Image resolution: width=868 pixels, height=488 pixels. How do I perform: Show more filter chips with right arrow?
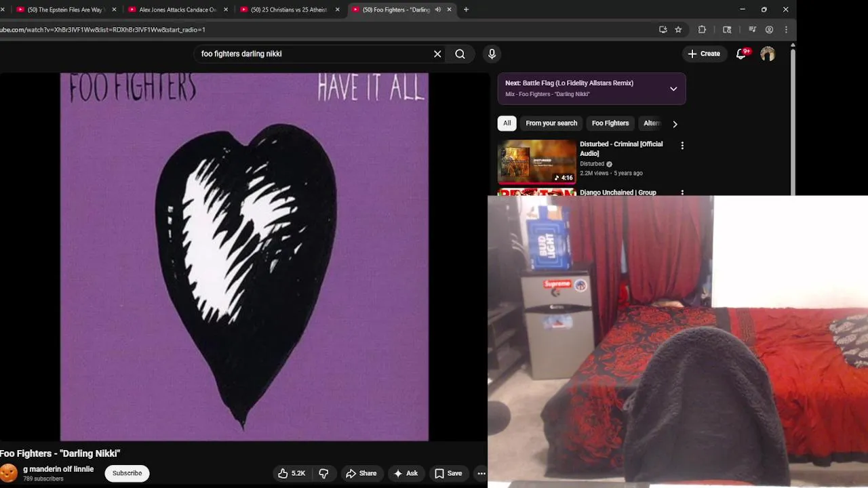coord(675,123)
